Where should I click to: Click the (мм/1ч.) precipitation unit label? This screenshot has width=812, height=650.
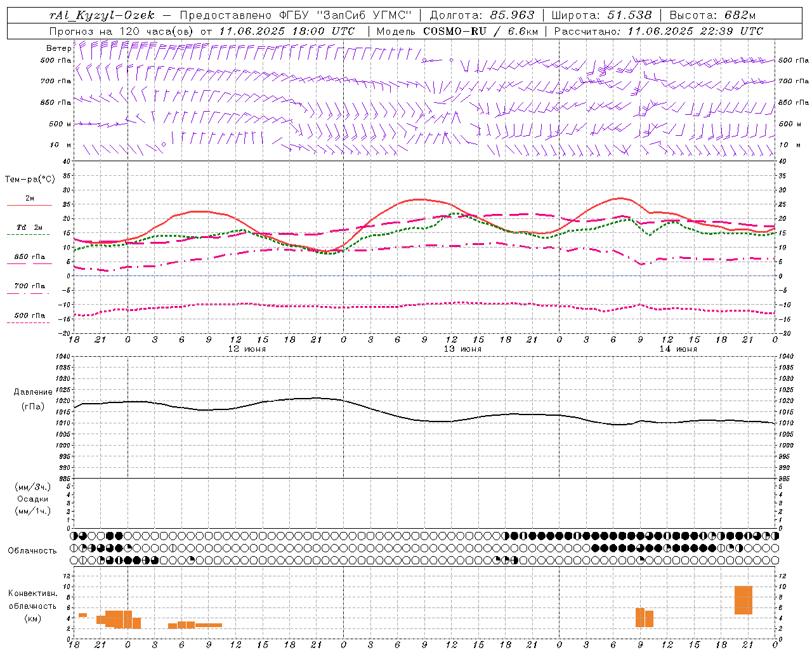[x=33, y=511]
